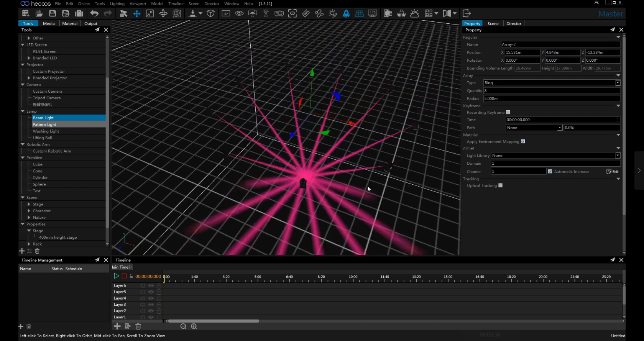Click the focus frame icon in toolbar
Viewport: 644px width, 341px height.
pos(292,13)
